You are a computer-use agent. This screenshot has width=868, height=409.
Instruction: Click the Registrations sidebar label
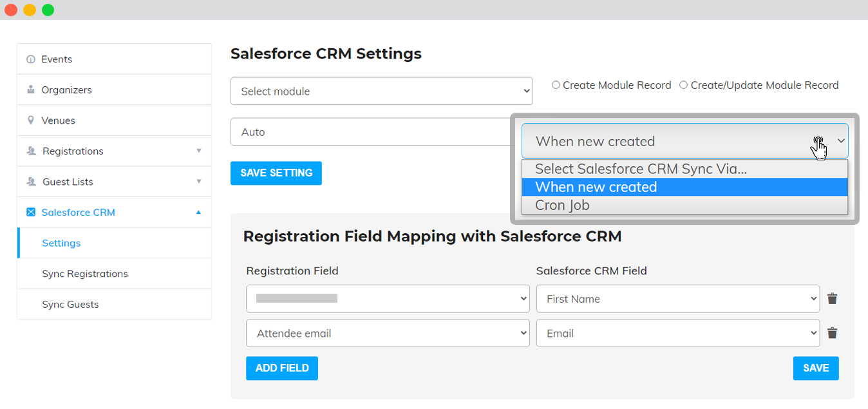(x=73, y=151)
